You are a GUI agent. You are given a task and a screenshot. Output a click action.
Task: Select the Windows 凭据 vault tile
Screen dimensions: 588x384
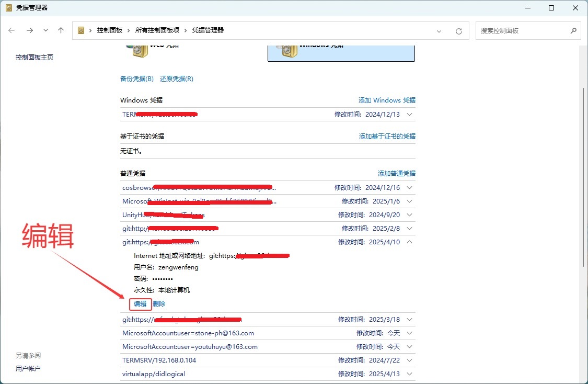(341, 53)
